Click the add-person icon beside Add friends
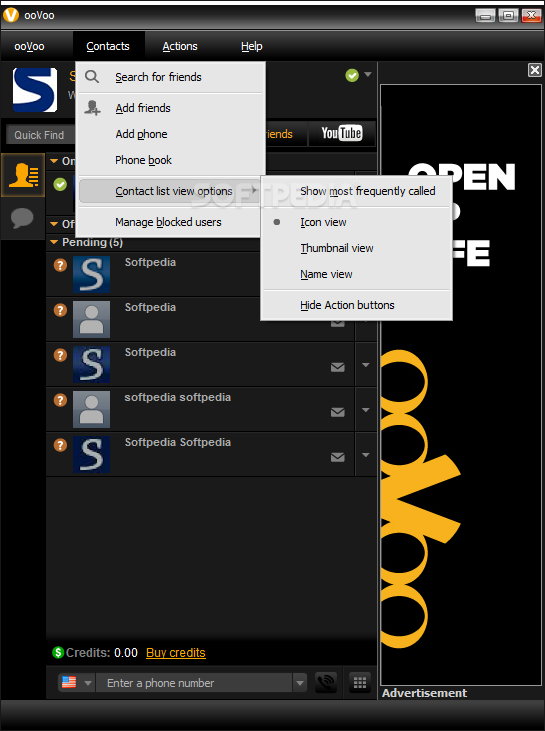 [92, 108]
